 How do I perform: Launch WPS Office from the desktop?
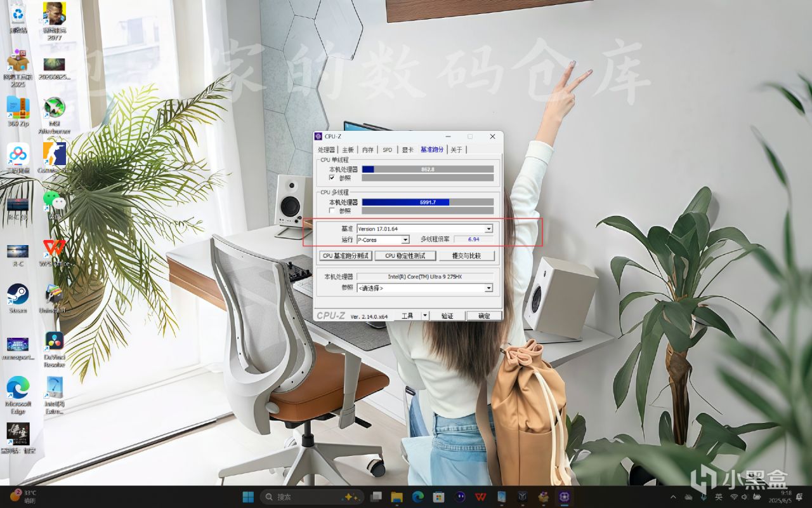tap(55, 251)
